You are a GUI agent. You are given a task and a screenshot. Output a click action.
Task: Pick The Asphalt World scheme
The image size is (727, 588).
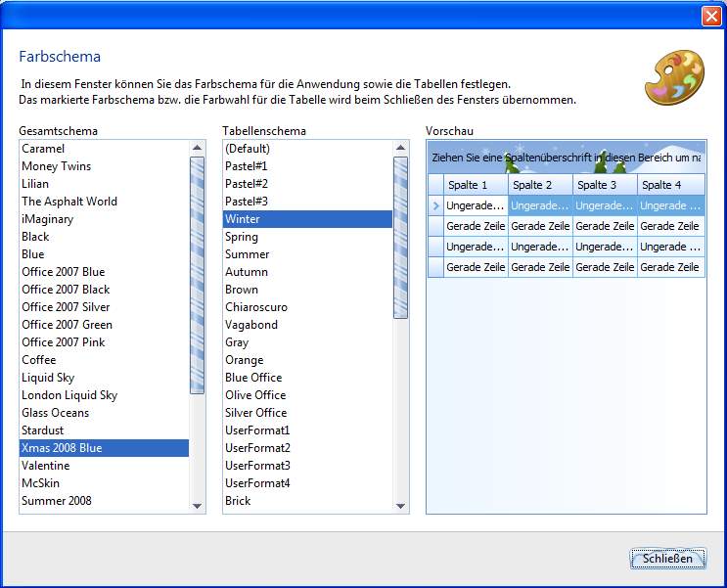105,202
